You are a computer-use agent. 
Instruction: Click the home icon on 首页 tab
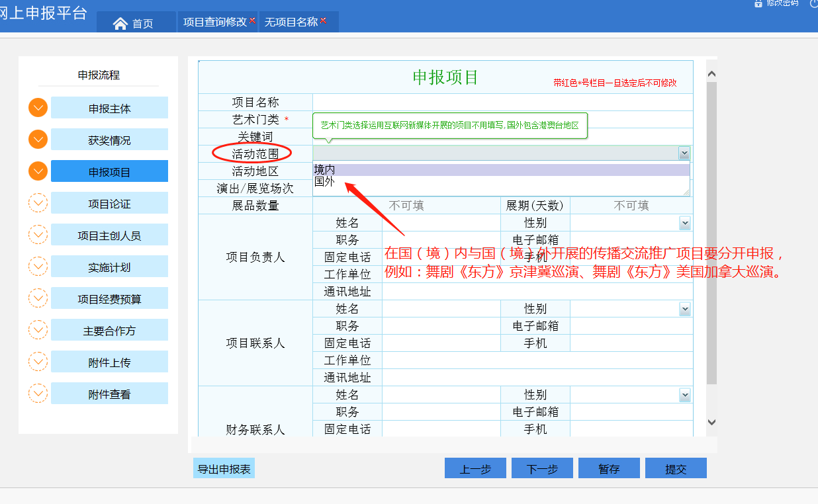120,23
